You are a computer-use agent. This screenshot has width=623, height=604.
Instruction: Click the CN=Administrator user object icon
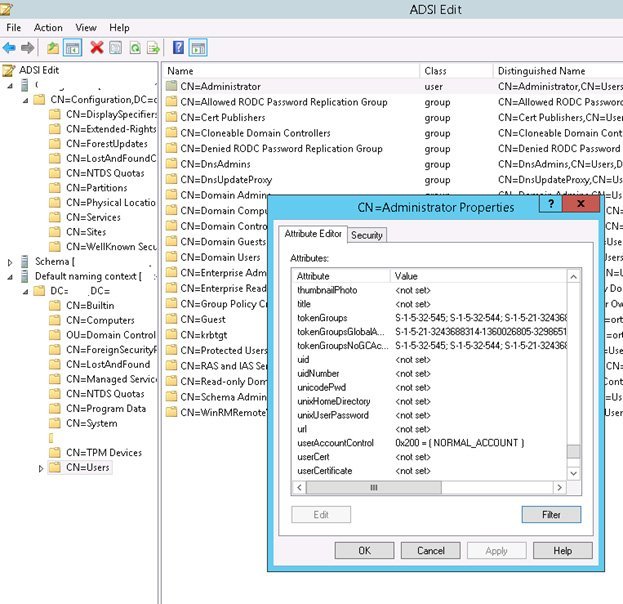click(x=172, y=86)
